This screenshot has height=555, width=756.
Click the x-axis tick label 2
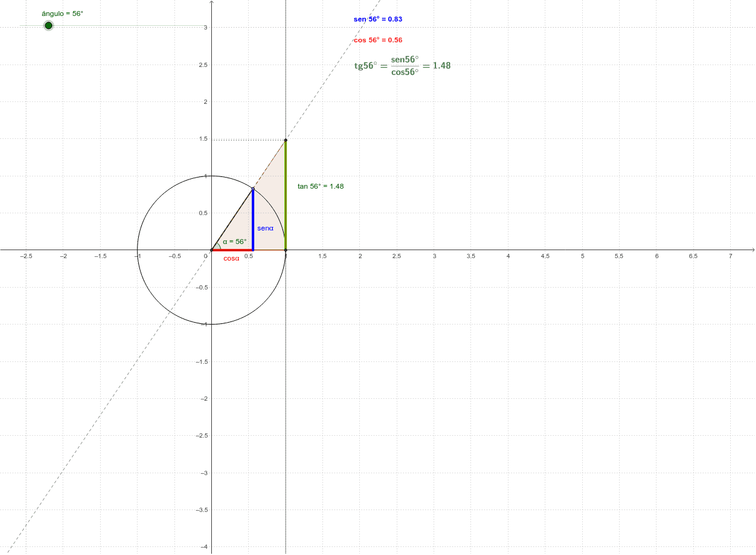coord(360,256)
